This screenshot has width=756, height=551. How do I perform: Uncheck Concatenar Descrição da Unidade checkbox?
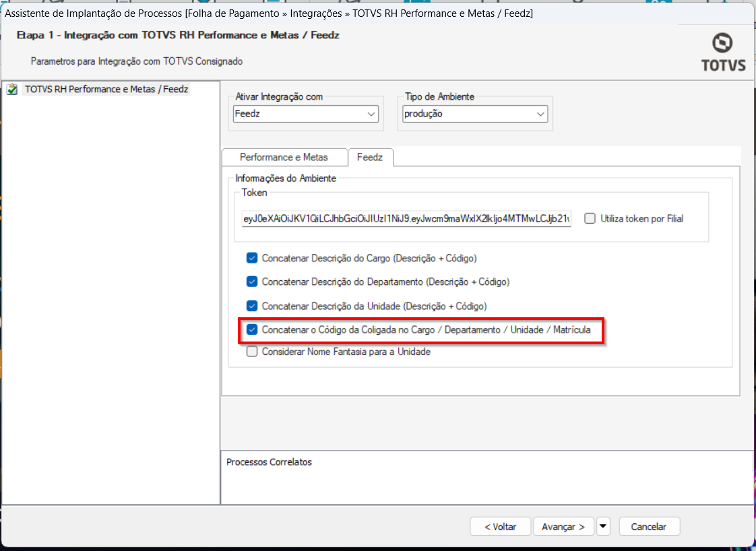tap(252, 306)
